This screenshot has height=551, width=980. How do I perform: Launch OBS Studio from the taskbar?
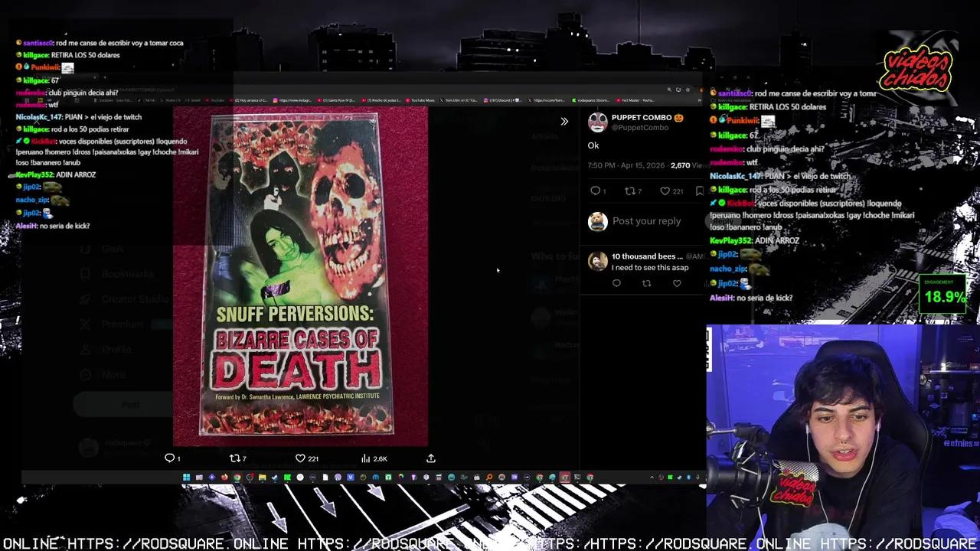coord(312,477)
